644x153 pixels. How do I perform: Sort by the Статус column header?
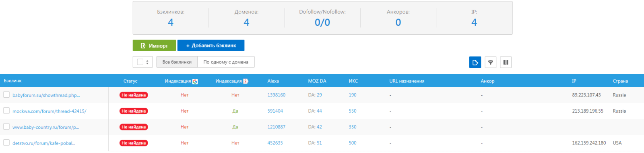130,81
